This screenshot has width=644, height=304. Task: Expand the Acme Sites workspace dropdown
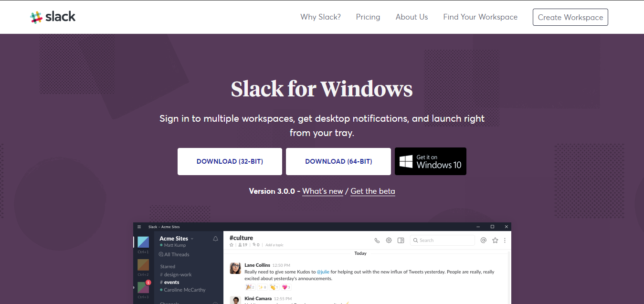pos(192,239)
